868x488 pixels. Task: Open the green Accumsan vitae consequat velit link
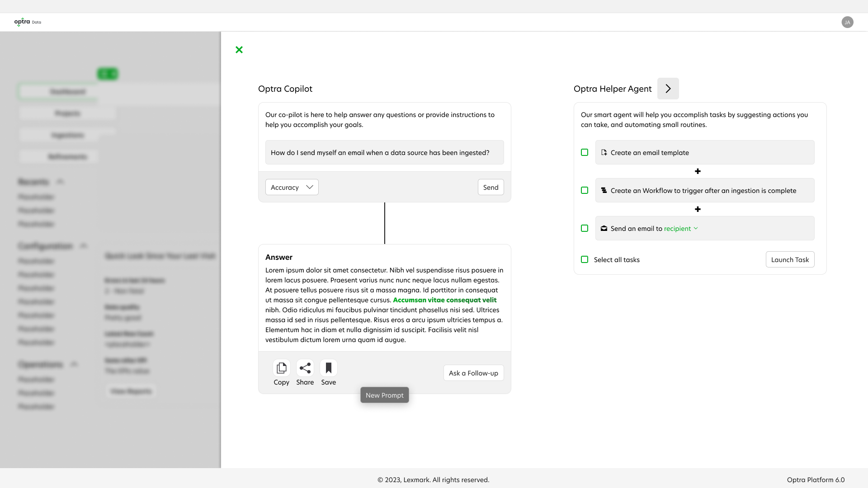coord(445,300)
